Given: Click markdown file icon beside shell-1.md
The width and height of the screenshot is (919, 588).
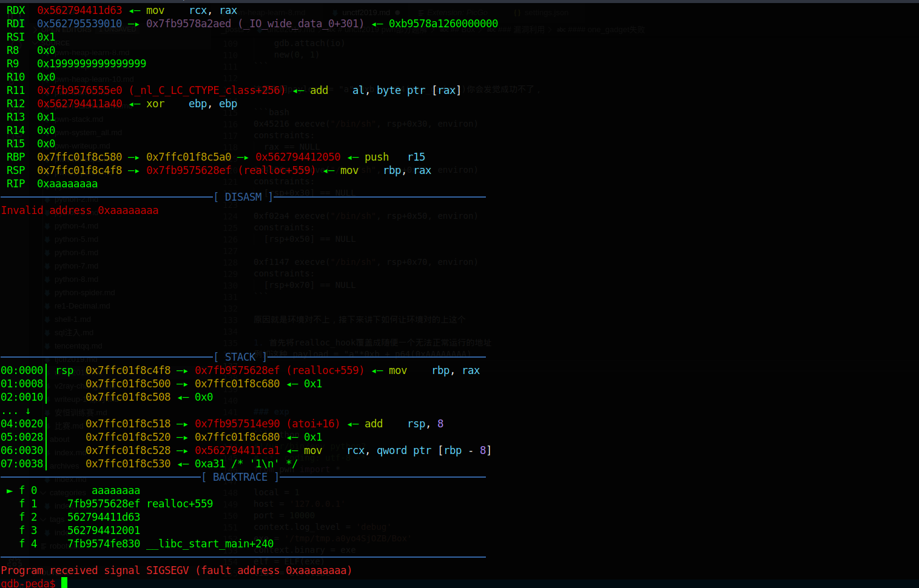Looking at the screenshot, I should (x=47, y=319).
